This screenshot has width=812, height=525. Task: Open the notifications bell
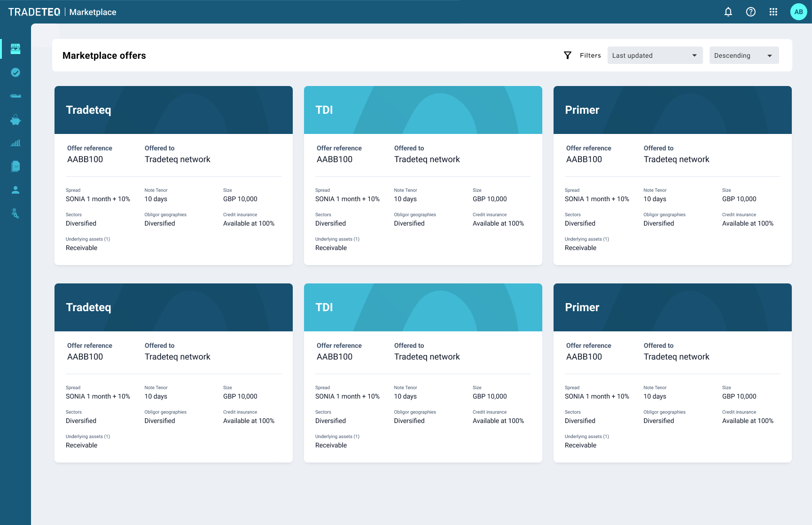(728, 12)
